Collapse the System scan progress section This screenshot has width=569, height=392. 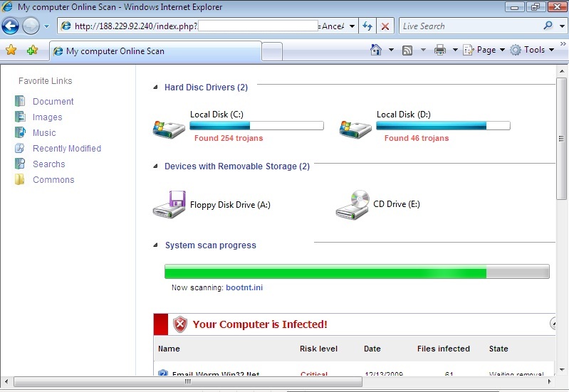click(156, 245)
